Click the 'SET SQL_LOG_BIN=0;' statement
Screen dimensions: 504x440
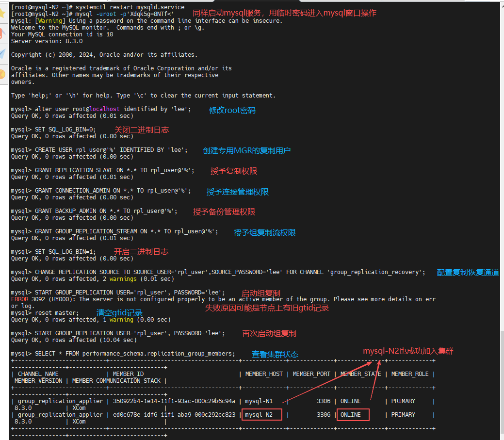(x=65, y=130)
